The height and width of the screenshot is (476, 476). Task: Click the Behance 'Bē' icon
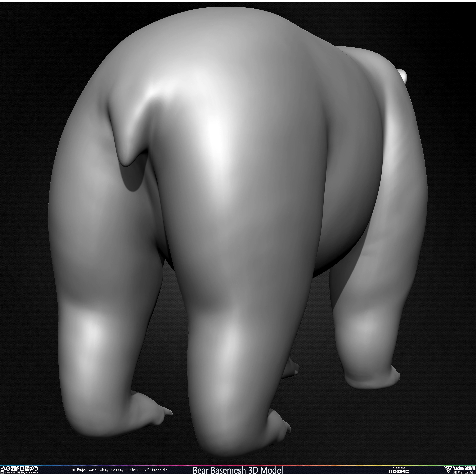click(x=27, y=468)
